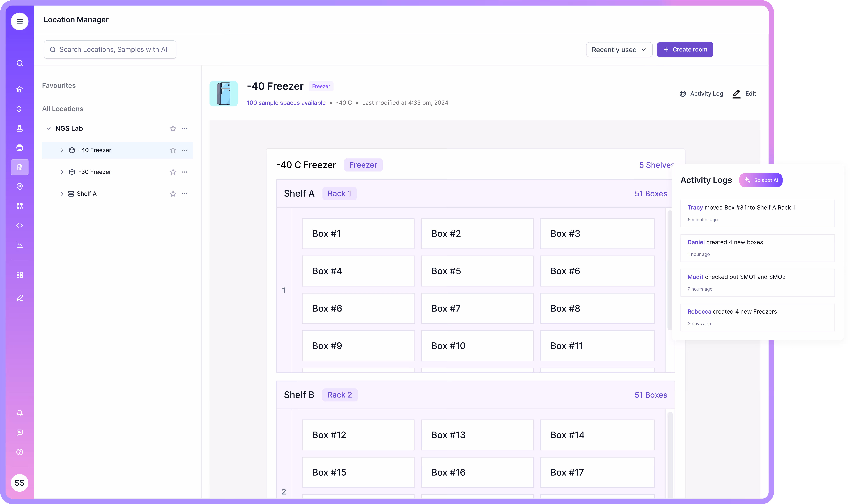Image resolution: width=852 pixels, height=504 pixels.
Task: Favourite the NGS Lab location star
Action: tap(173, 128)
